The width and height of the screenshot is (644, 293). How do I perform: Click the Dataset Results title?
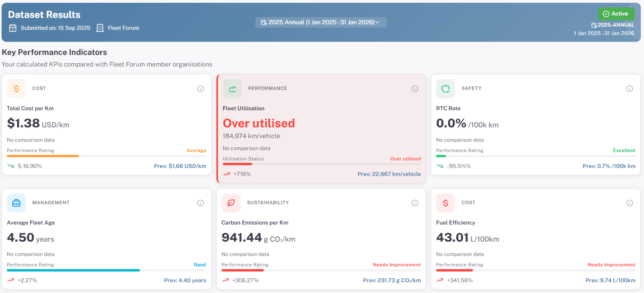[x=44, y=15]
